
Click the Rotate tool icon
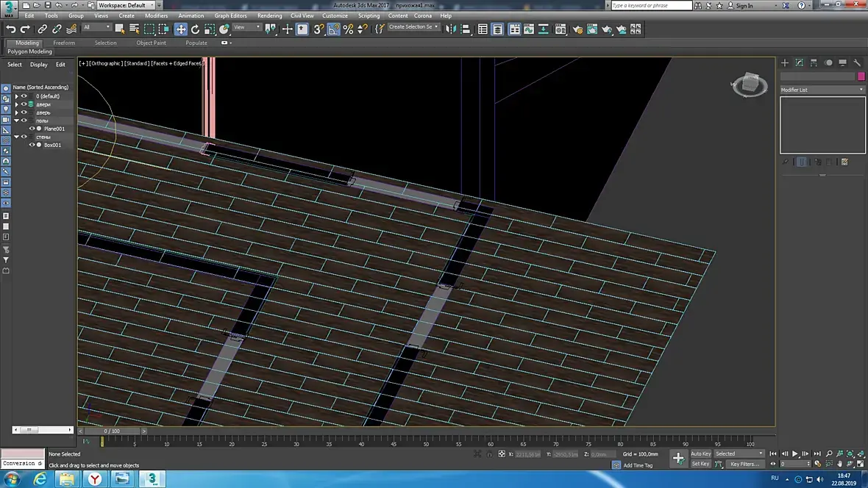pyautogui.click(x=195, y=29)
